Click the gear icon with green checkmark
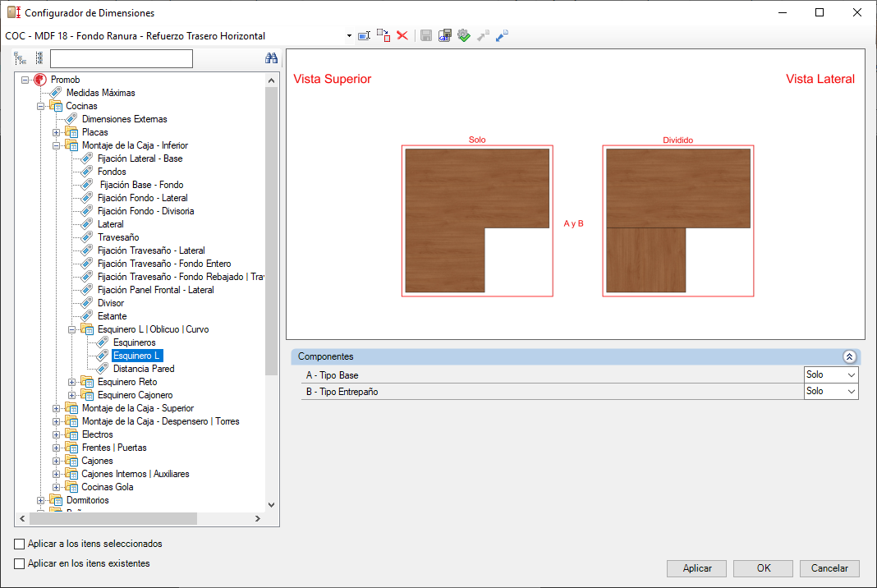Image resolution: width=877 pixels, height=588 pixels. point(464,36)
